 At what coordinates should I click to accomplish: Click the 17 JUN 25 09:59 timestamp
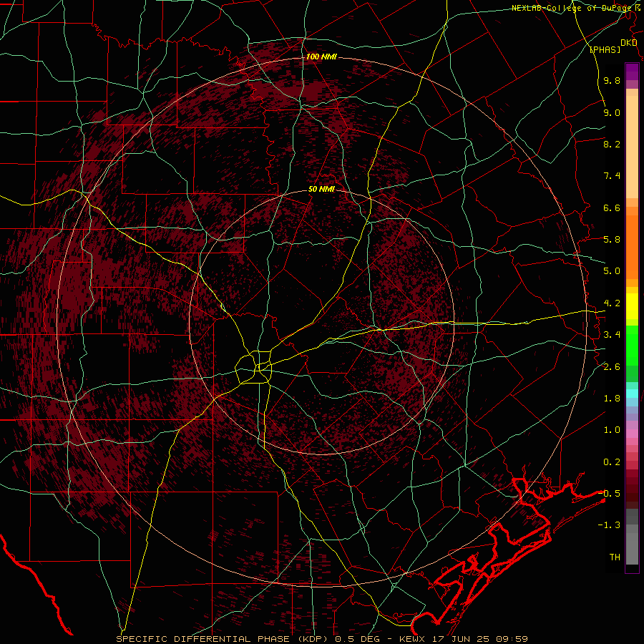click(x=480, y=639)
